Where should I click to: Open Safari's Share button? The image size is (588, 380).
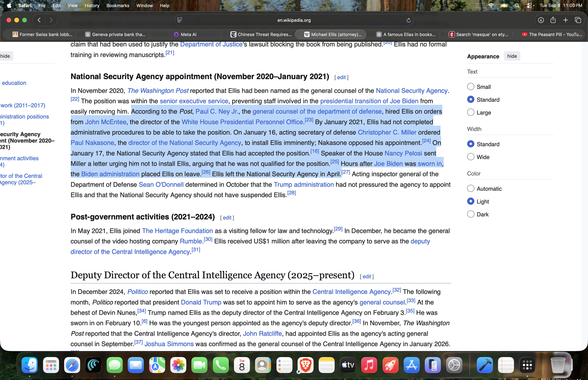coord(553,20)
